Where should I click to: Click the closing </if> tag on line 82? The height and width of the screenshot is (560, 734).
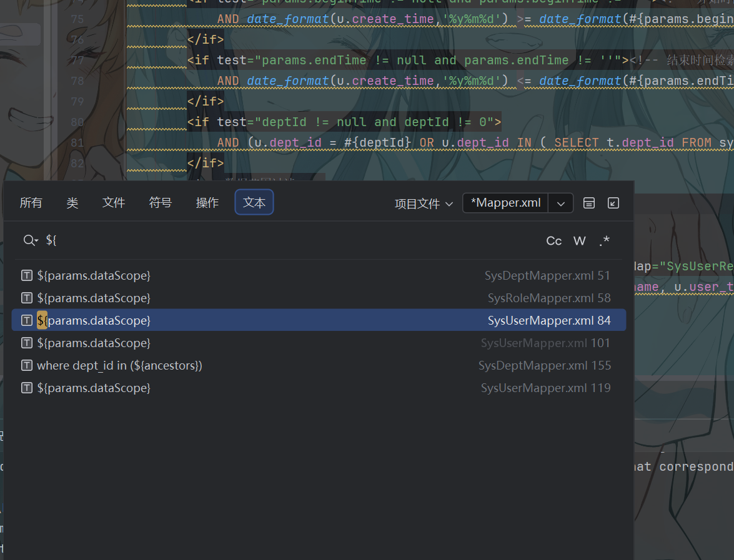206,164
